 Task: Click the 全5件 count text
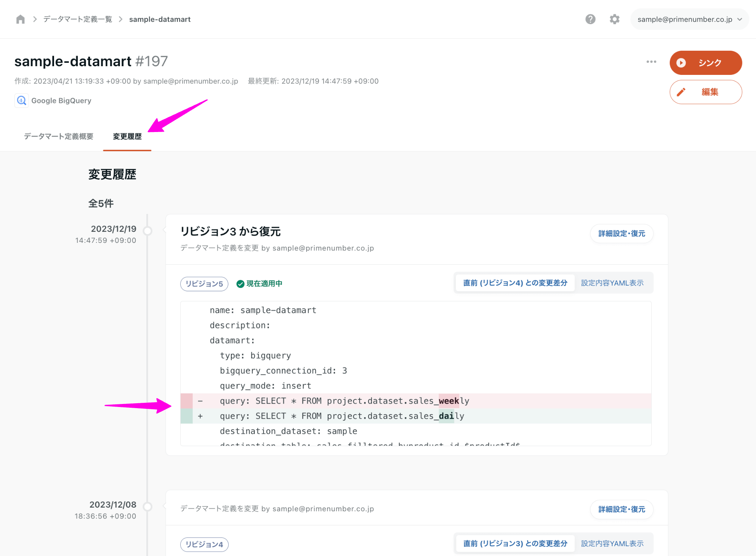pos(101,203)
